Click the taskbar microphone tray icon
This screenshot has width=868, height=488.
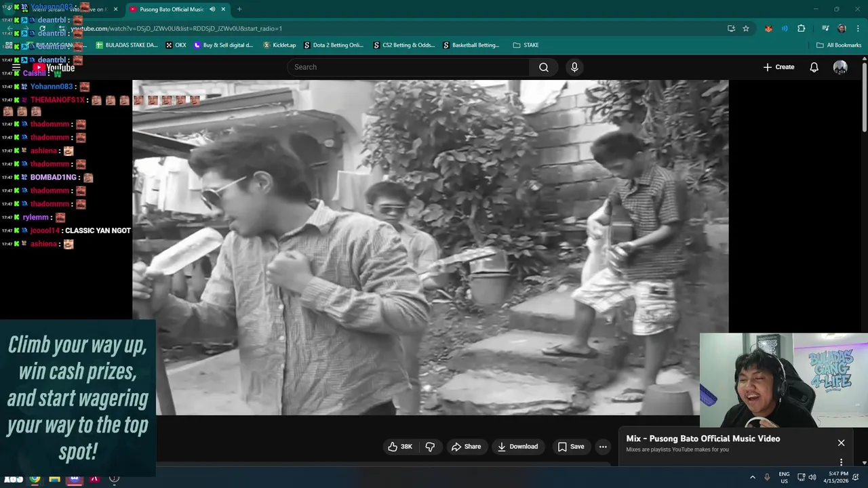pyautogui.click(x=767, y=477)
